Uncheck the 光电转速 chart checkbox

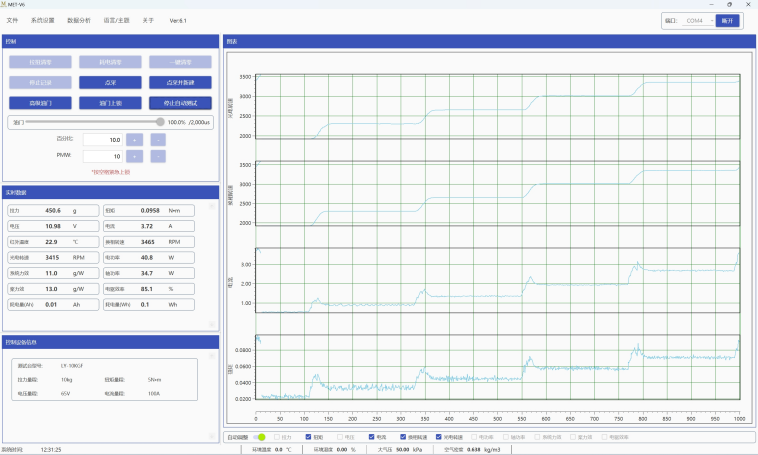coord(439,437)
